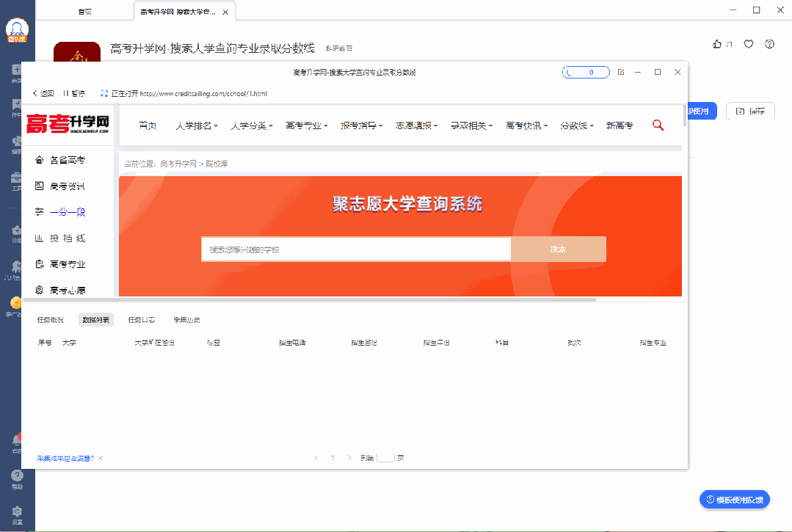Click the 返回 back button
This screenshot has width=792, height=532.
[43, 93]
